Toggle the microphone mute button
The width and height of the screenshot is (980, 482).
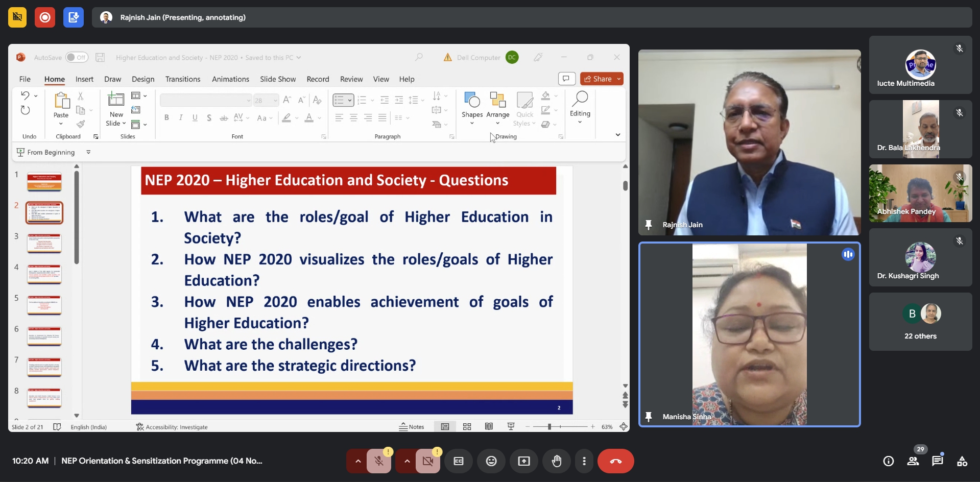tap(378, 461)
